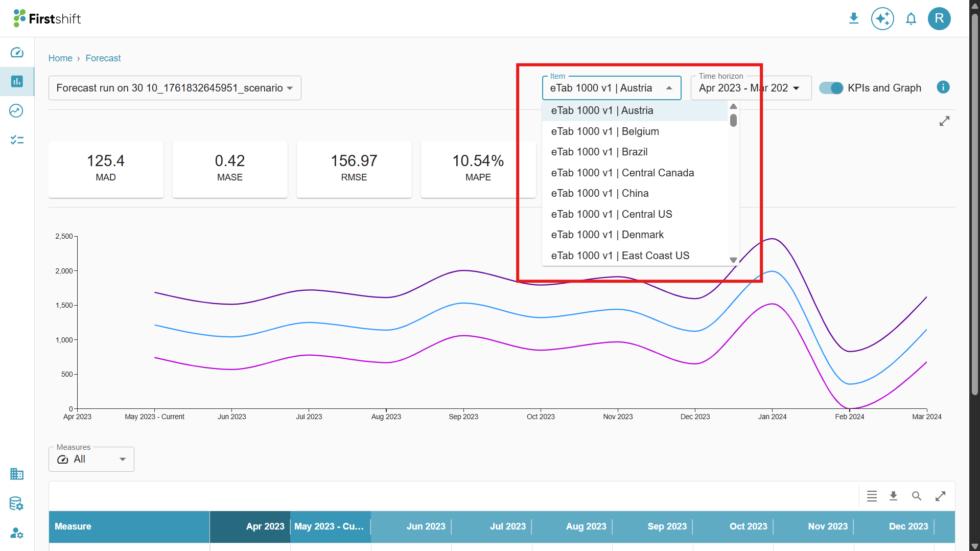Go to Forecast breadcrumb link

tap(103, 58)
